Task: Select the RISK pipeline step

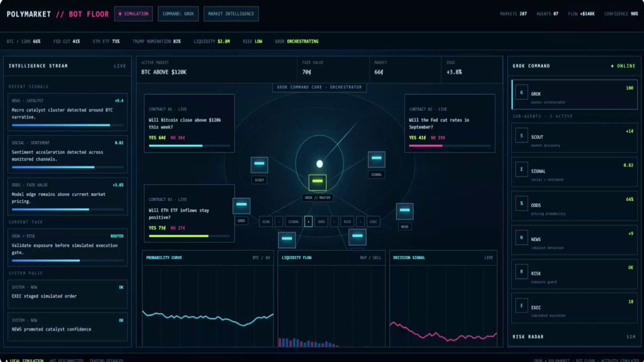Action: tap(347, 221)
